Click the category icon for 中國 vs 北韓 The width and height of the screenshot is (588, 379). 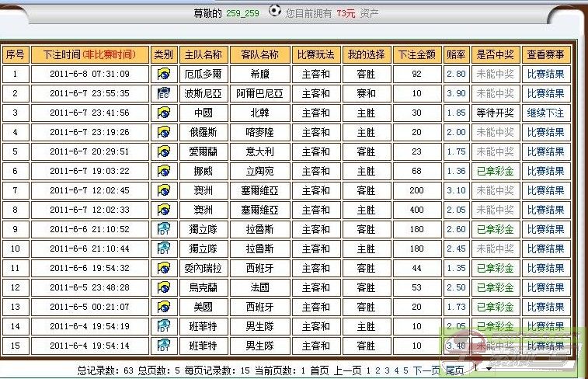(163, 113)
